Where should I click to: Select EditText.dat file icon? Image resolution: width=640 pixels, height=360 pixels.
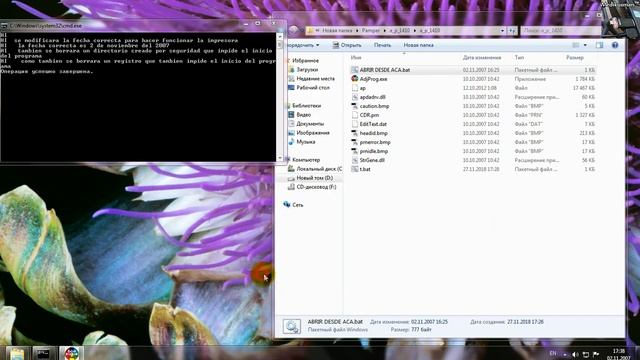[355, 124]
